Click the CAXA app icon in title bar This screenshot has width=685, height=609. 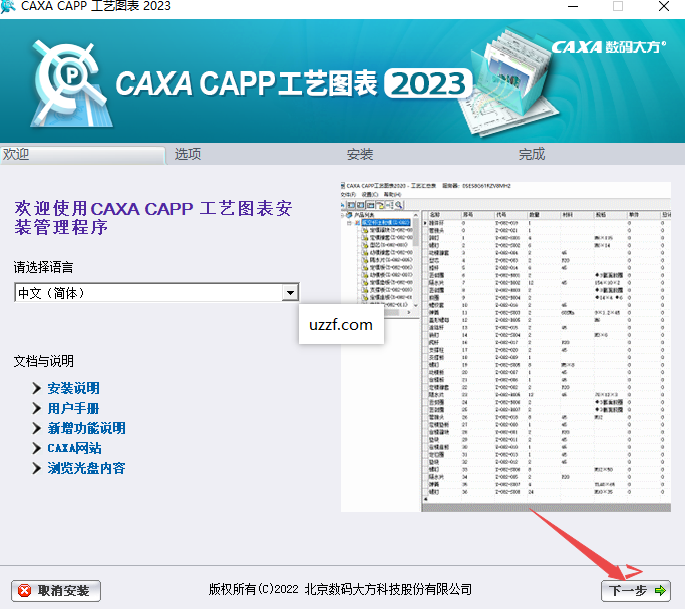coord(10,6)
